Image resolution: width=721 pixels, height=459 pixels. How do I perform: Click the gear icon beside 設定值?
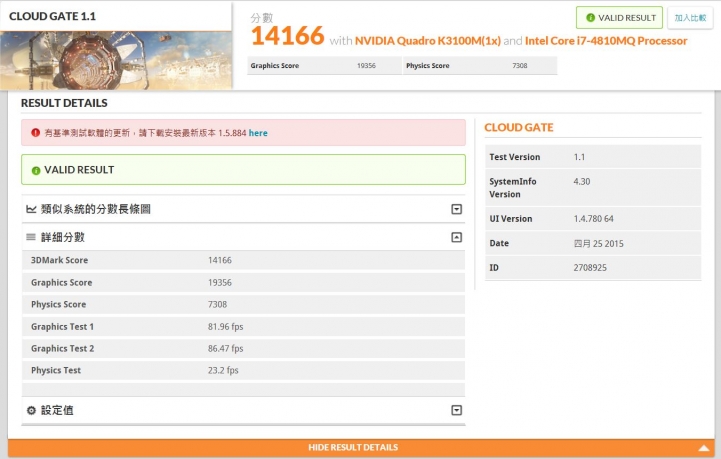coord(31,410)
